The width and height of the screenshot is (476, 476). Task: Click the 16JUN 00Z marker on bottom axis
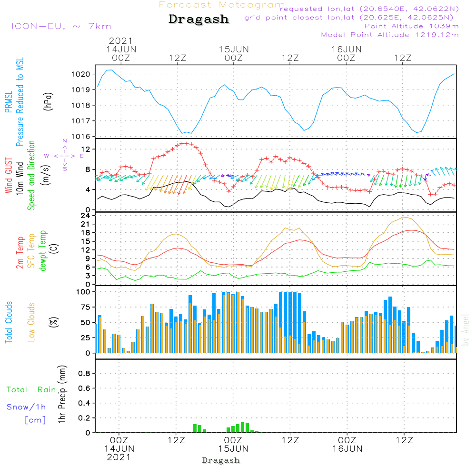(x=347, y=445)
